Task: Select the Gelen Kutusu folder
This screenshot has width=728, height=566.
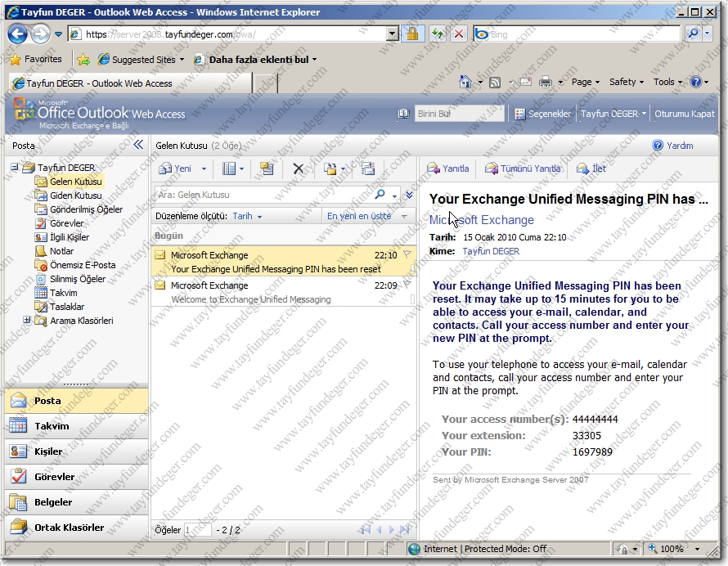Action: click(x=76, y=182)
